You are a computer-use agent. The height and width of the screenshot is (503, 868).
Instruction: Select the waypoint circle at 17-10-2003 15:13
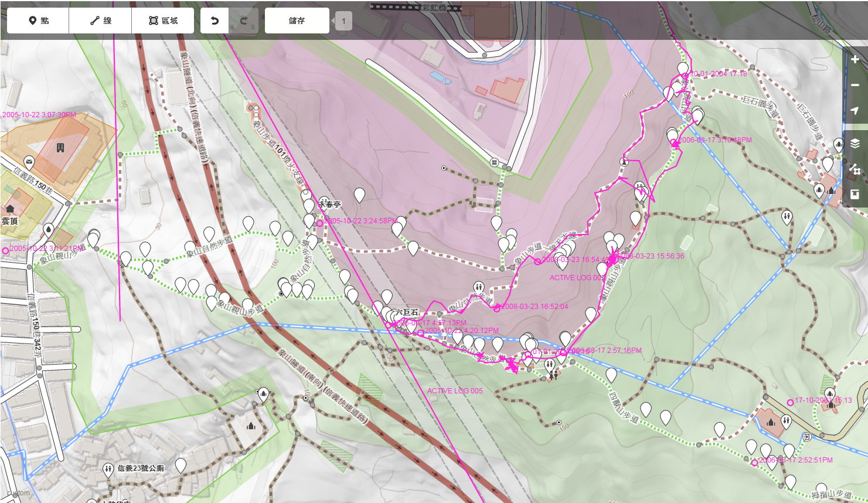coord(790,403)
